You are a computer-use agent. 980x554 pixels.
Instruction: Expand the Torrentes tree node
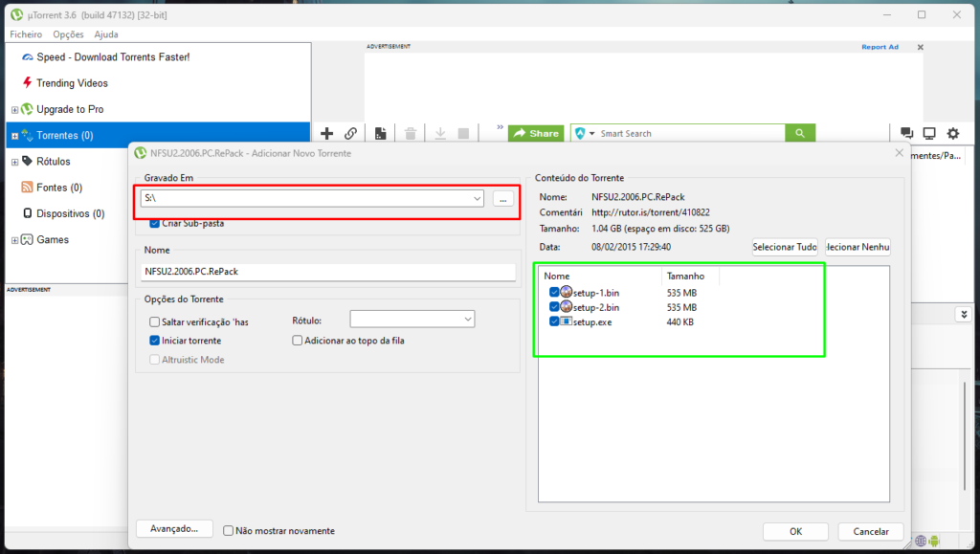(14, 136)
